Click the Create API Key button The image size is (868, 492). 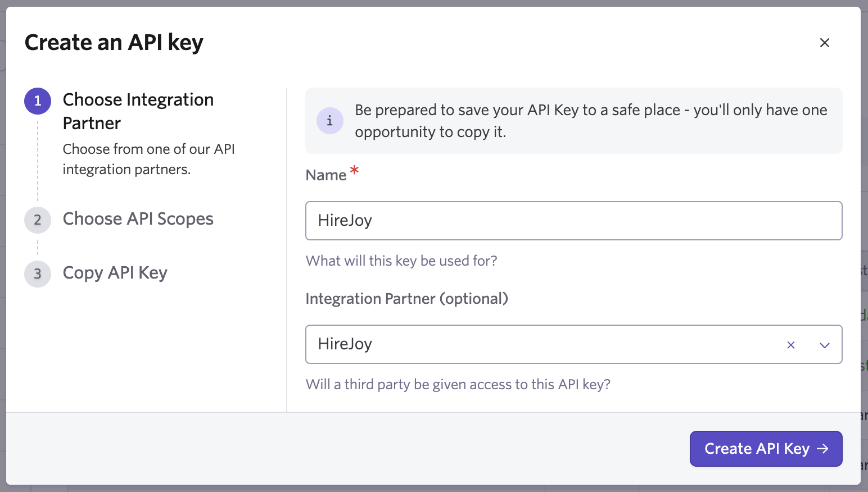point(766,449)
